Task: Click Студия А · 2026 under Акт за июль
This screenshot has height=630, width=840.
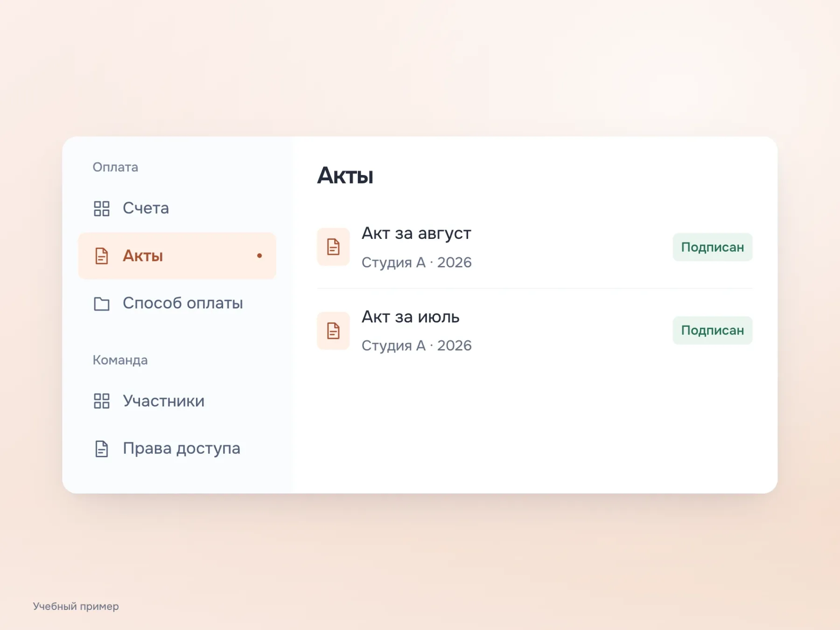Action: click(417, 345)
